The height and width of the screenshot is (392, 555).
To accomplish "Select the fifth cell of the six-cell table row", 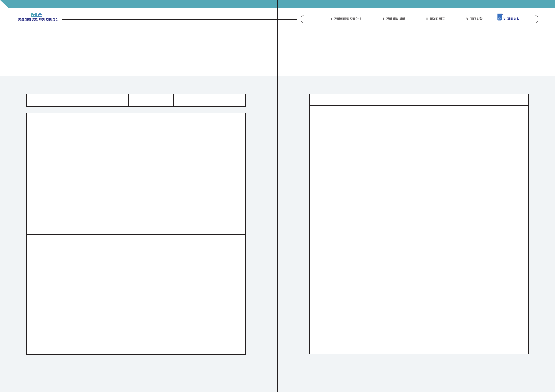I will [188, 101].
